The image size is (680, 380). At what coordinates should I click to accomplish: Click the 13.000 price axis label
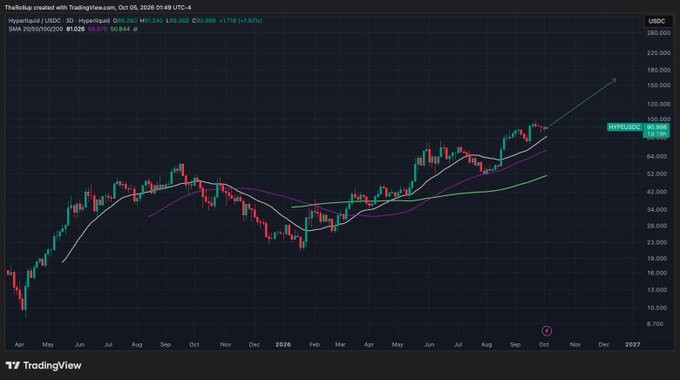point(657,290)
